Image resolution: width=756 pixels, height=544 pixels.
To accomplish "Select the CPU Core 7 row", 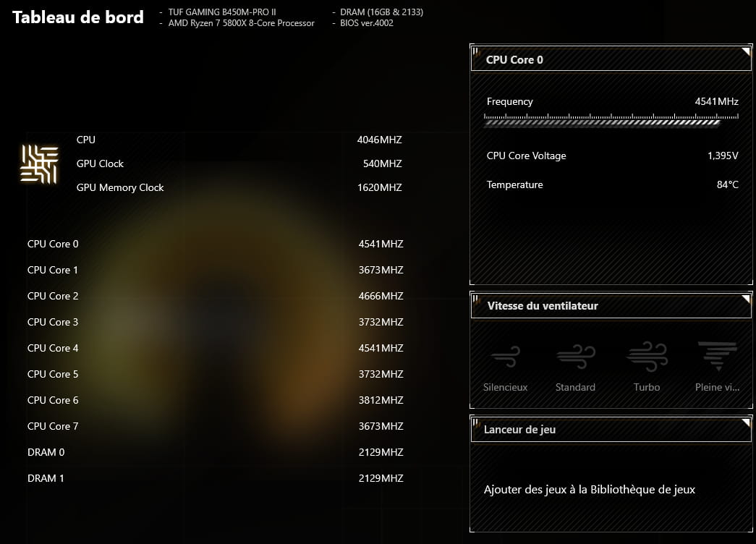I will (215, 426).
